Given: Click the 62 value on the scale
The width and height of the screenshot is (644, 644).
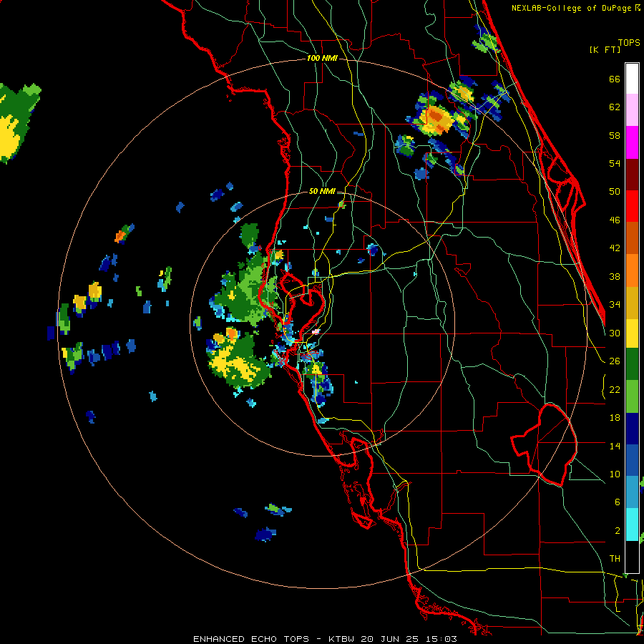Looking at the screenshot, I should point(615,107).
